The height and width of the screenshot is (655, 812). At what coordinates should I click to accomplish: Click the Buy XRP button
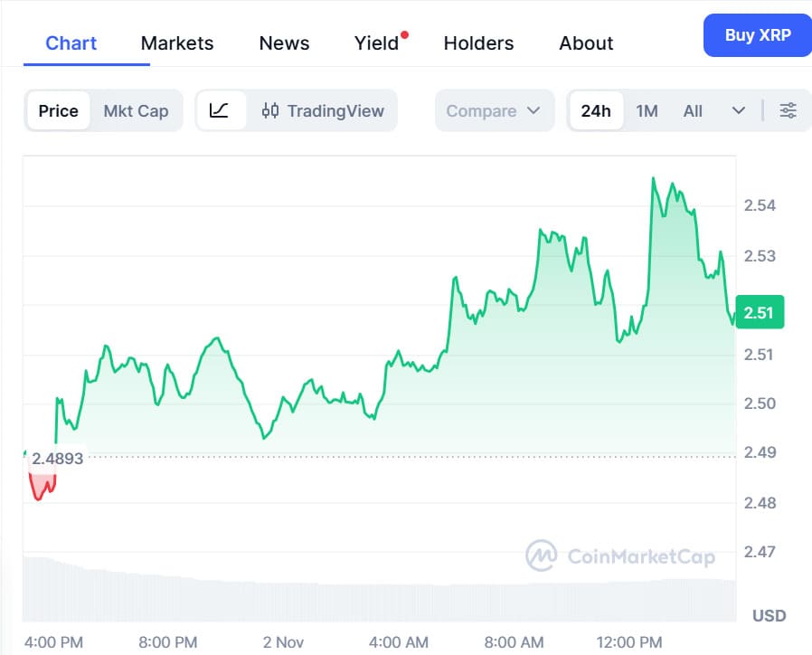(x=757, y=35)
